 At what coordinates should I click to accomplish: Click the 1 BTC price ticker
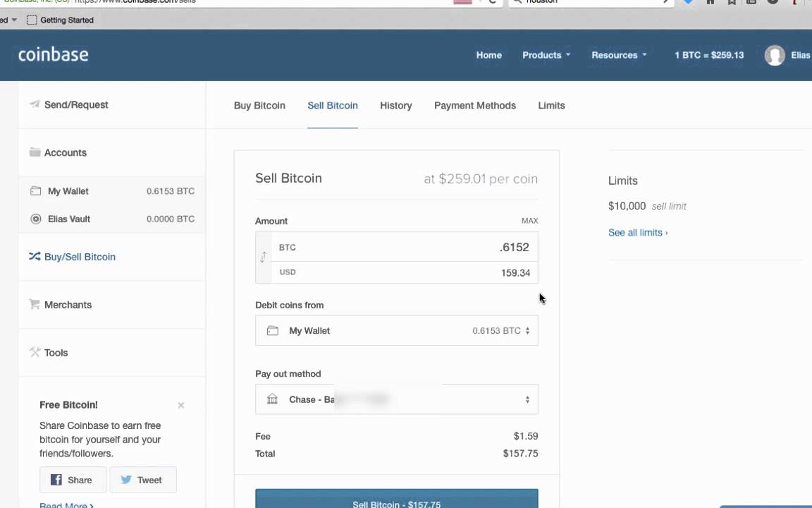point(709,55)
